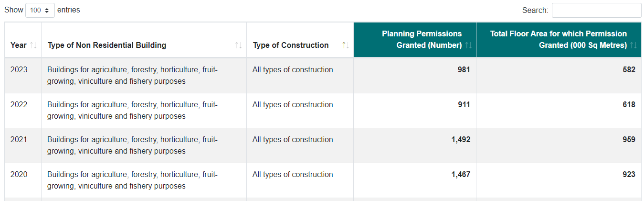
Task: Click the 2022 row's 618 floor area value
Action: (x=629, y=104)
